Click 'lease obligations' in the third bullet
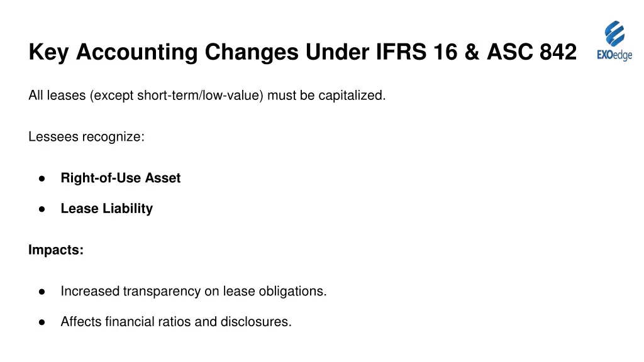This screenshot has width=644, height=362. (283, 292)
